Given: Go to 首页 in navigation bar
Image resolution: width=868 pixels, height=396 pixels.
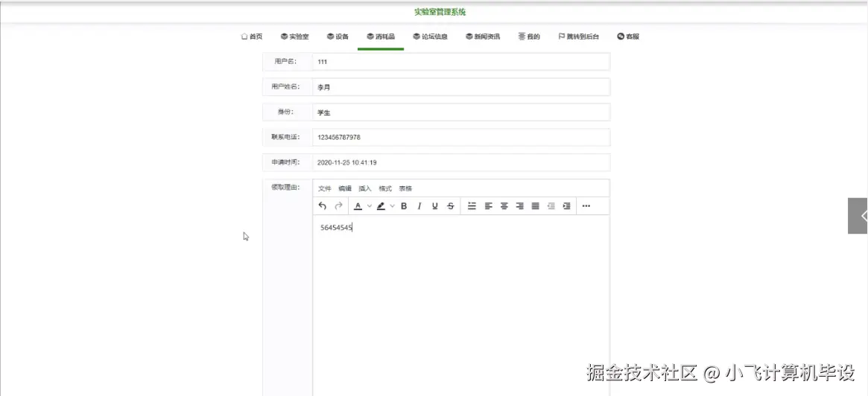Looking at the screenshot, I should tap(252, 36).
